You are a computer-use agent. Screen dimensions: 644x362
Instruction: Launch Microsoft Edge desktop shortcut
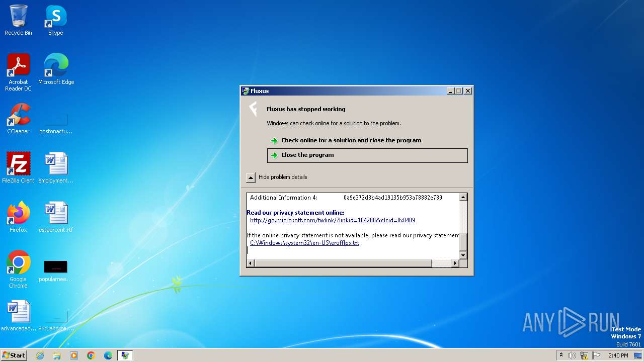click(56, 69)
